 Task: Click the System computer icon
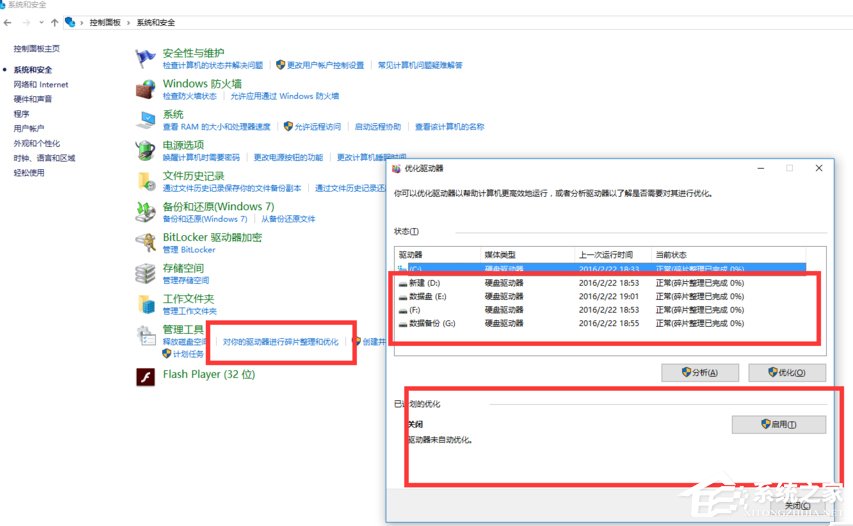pos(146,120)
